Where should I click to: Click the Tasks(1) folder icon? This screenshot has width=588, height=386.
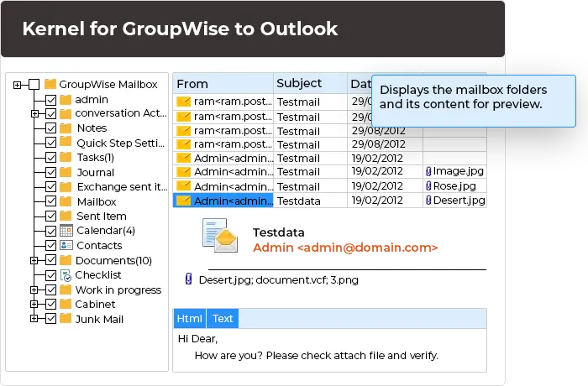(x=66, y=158)
